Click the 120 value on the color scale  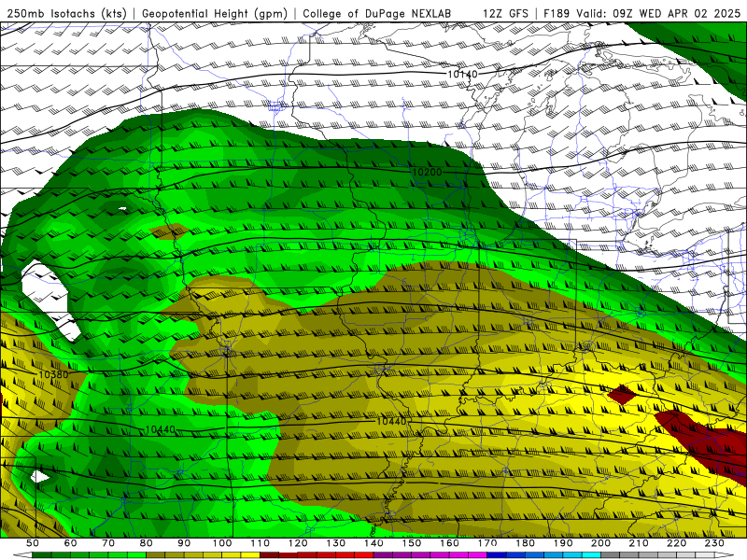[298, 543]
